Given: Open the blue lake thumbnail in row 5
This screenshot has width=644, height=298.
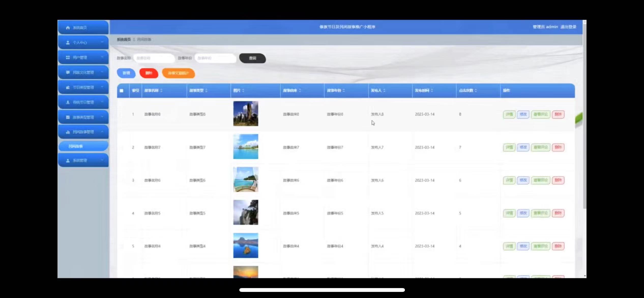Looking at the screenshot, I should (246, 245).
